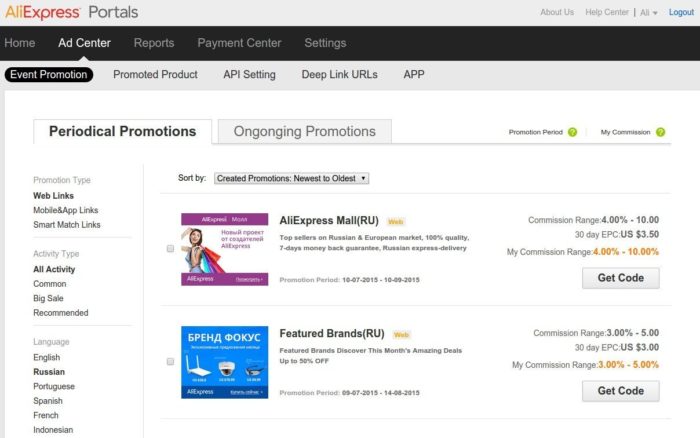
Task: Choose Russian language filter
Action: pos(49,372)
